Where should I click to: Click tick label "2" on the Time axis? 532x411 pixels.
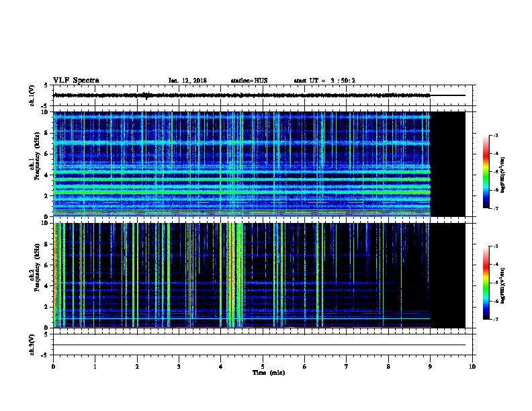click(x=137, y=366)
